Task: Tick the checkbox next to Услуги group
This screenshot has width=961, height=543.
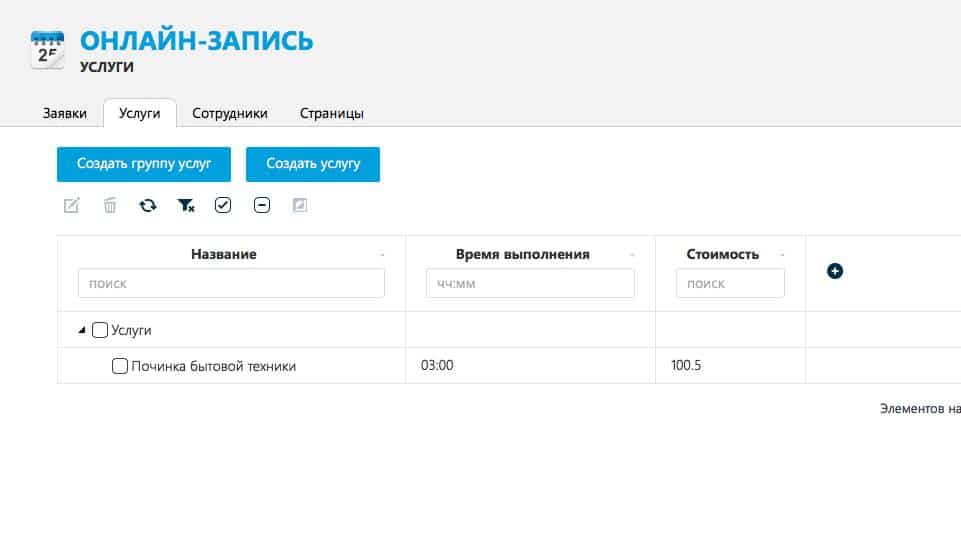Action: [x=100, y=330]
